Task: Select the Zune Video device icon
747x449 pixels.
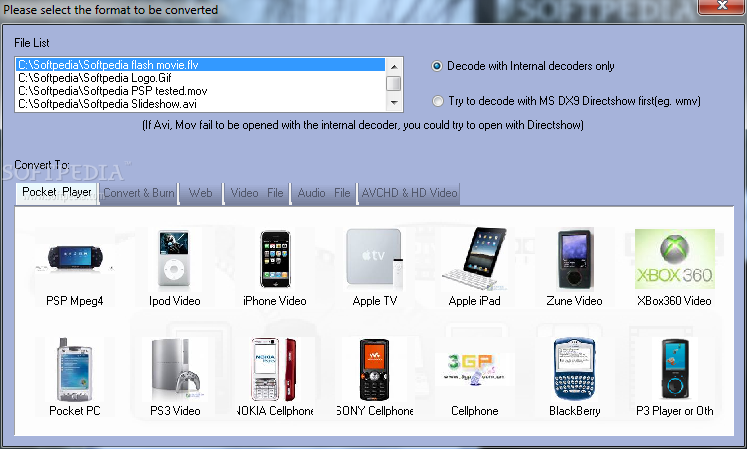Action: coord(575,259)
